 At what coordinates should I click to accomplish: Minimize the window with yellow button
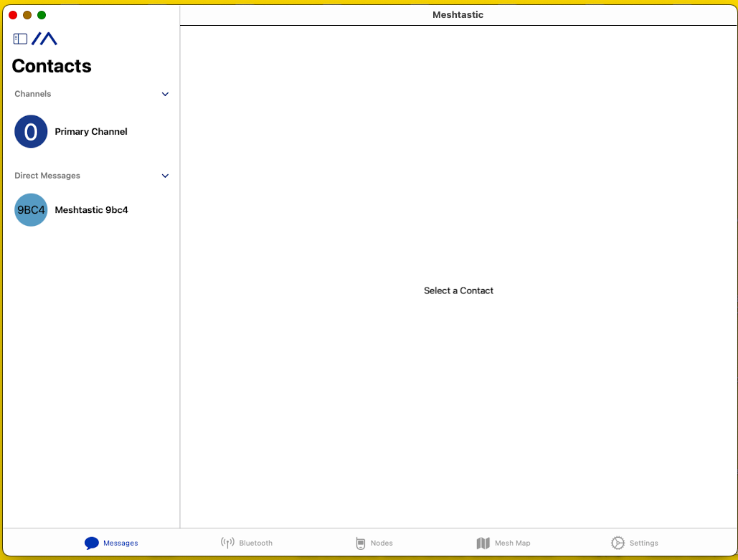coord(27,15)
